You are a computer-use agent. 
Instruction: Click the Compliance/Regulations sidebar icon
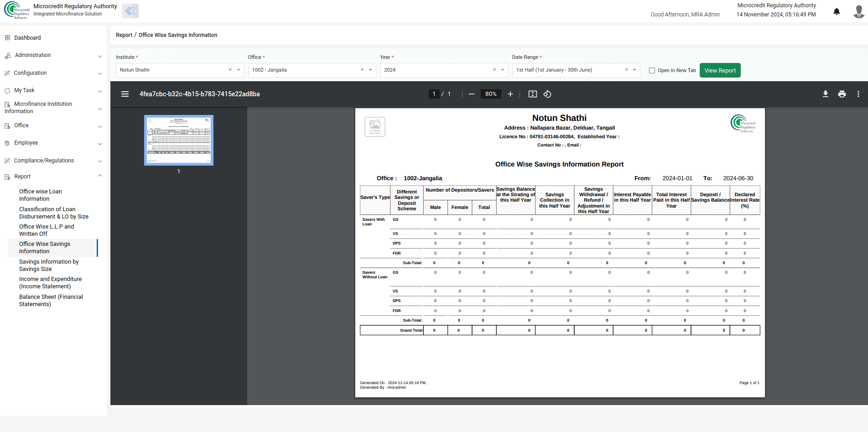point(7,161)
